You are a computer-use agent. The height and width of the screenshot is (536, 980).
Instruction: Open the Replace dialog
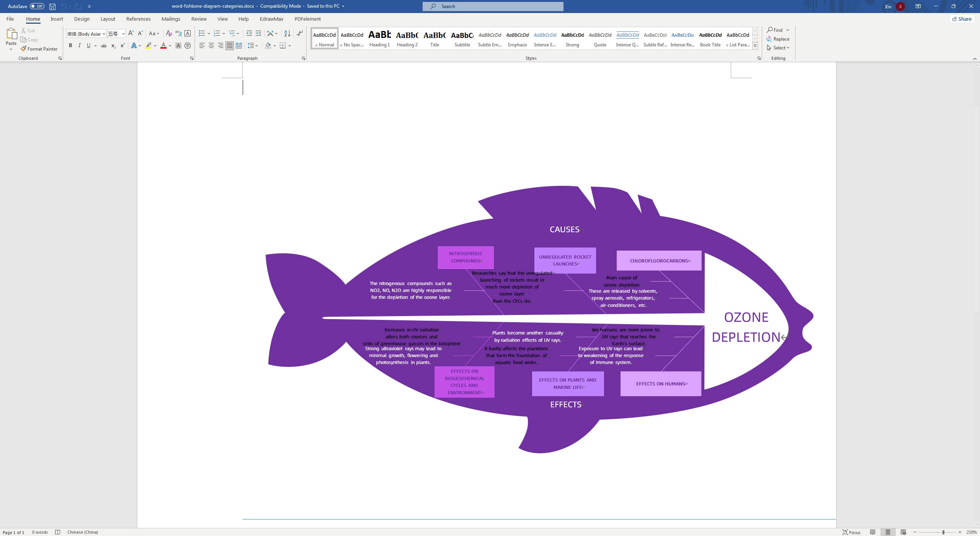pos(778,39)
